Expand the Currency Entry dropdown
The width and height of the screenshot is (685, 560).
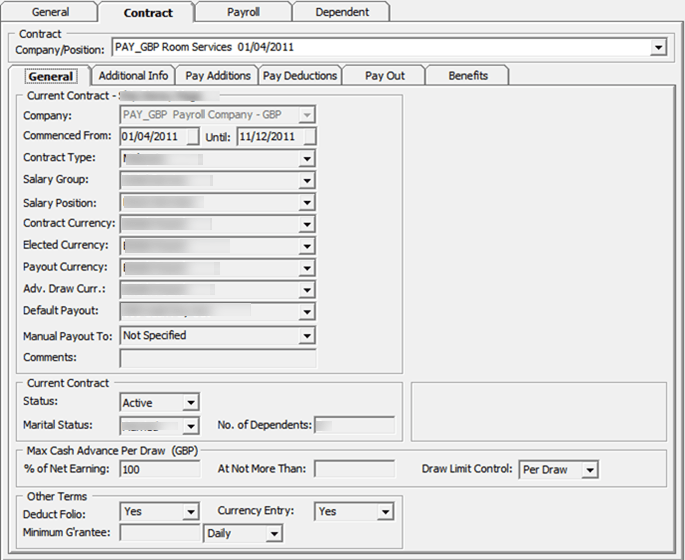point(385,512)
